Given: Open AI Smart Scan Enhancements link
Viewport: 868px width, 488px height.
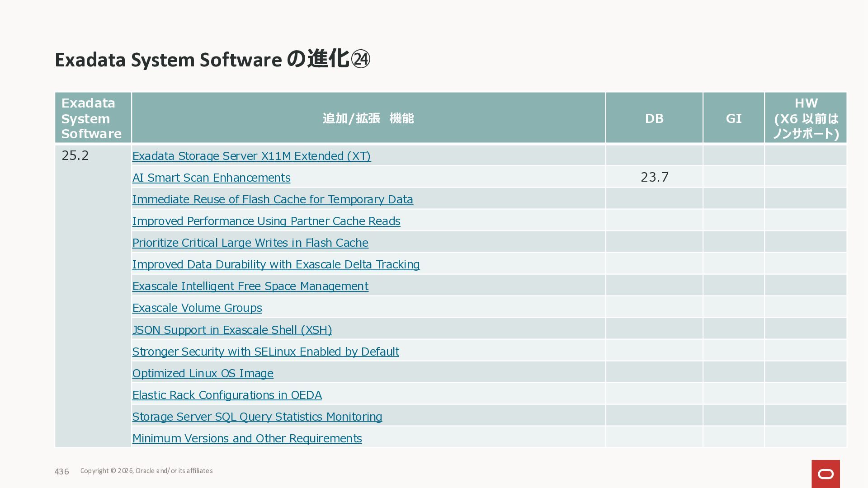Looking at the screenshot, I should point(211,178).
